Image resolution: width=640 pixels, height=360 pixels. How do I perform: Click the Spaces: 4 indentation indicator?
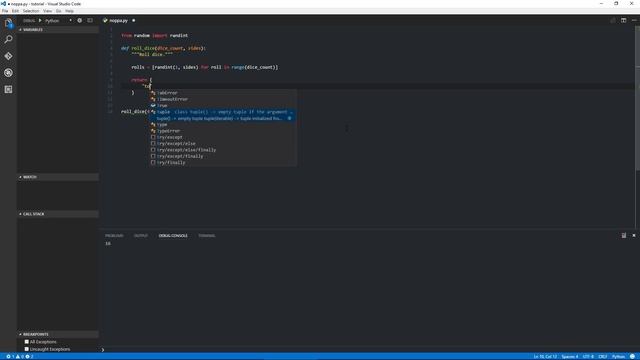[569, 356]
